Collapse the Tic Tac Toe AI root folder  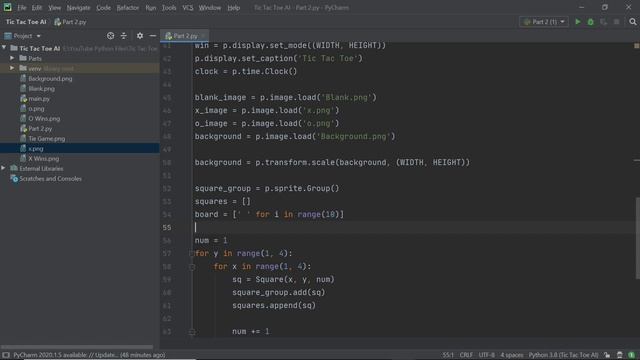[4, 48]
